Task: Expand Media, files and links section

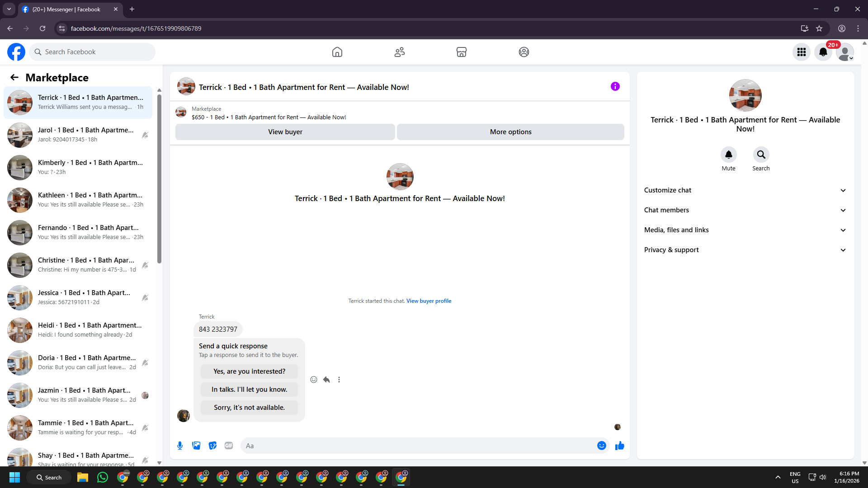Action: click(x=745, y=230)
